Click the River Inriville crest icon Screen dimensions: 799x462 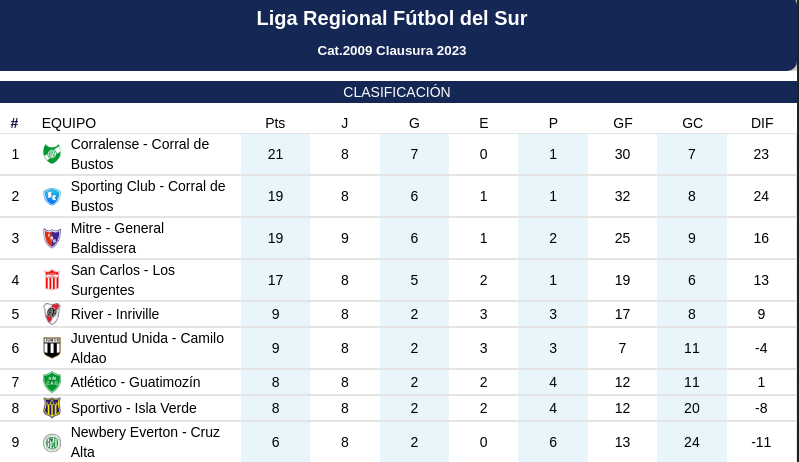click(x=52, y=314)
